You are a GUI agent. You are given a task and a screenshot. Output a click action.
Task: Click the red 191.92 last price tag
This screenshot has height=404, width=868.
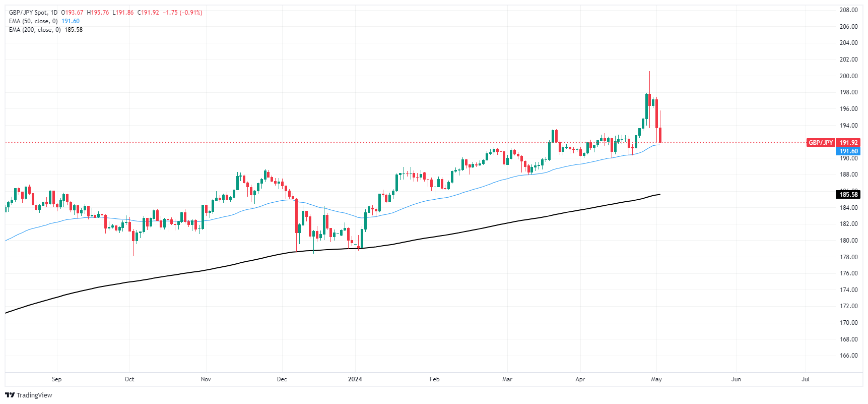click(848, 143)
